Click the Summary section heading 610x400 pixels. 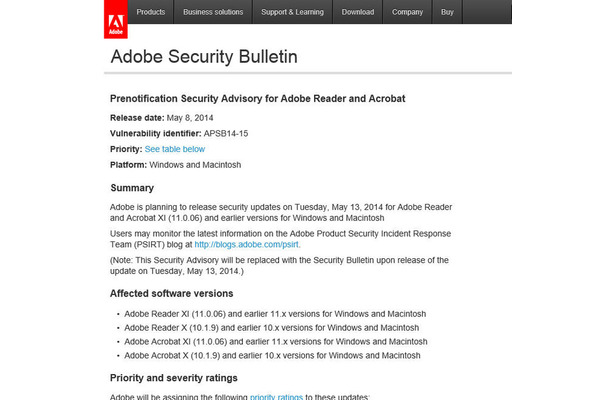coord(132,188)
